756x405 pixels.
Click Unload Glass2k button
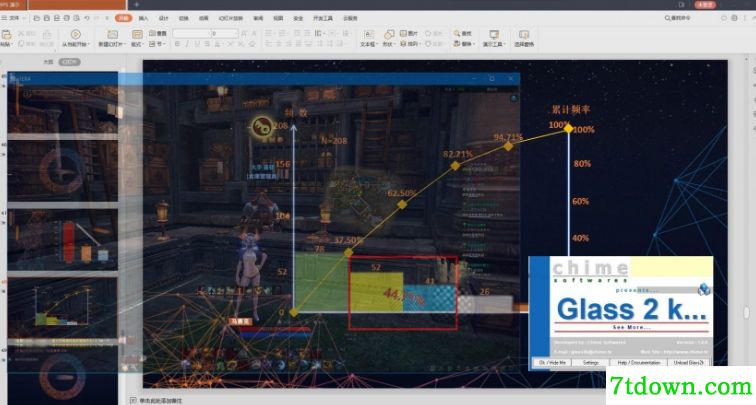(x=688, y=363)
